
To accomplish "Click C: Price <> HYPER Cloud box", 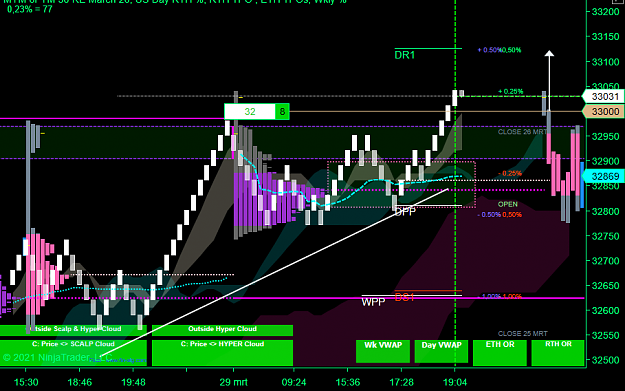I will pos(222,352).
